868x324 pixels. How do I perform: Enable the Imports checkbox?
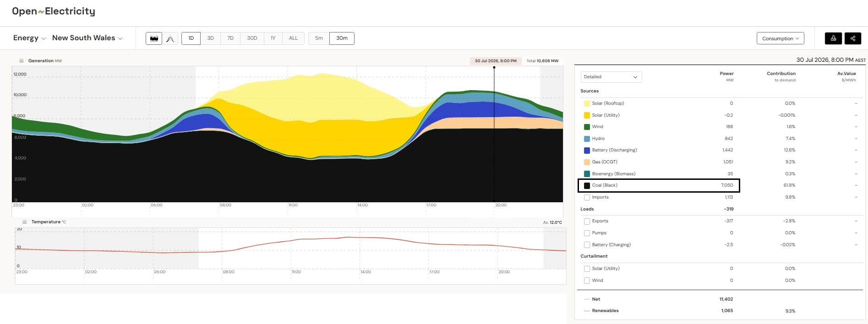tap(587, 197)
